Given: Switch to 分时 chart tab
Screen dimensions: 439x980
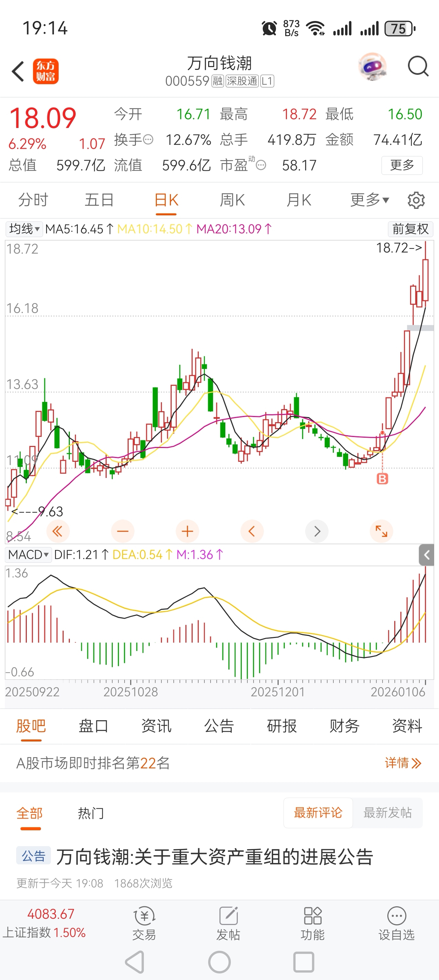Looking at the screenshot, I should pyautogui.click(x=33, y=200).
